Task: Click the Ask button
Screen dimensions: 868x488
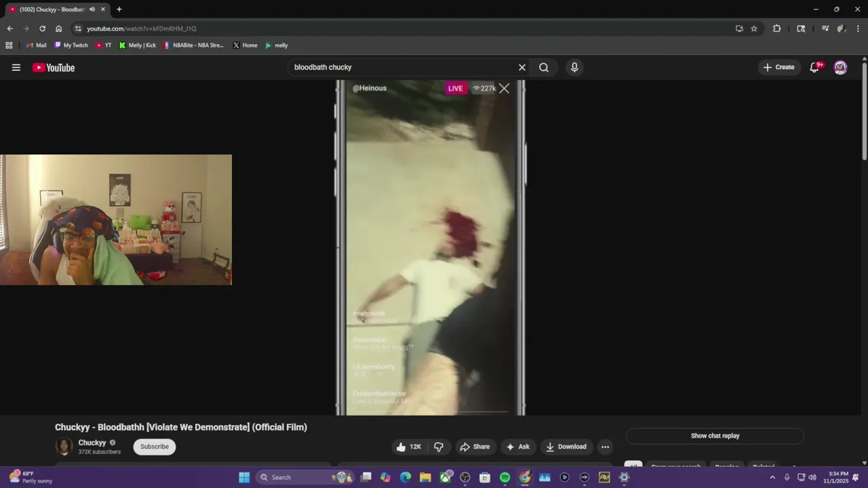Action: click(517, 447)
